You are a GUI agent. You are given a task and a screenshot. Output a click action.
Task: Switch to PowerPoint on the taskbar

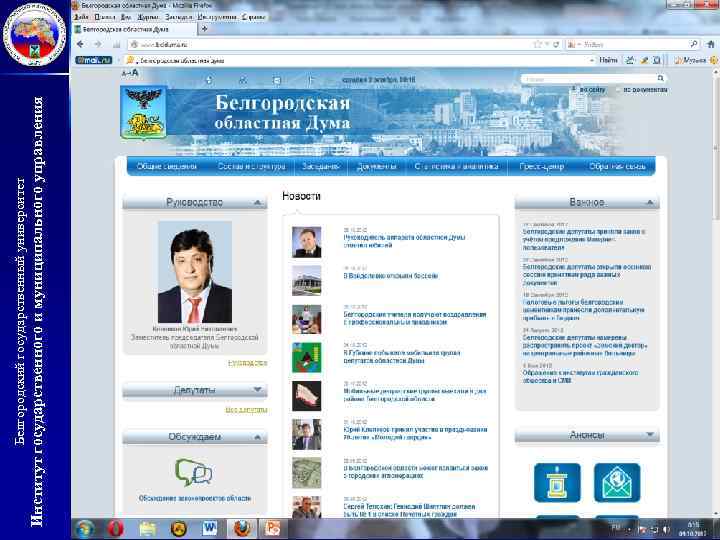click(273, 529)
